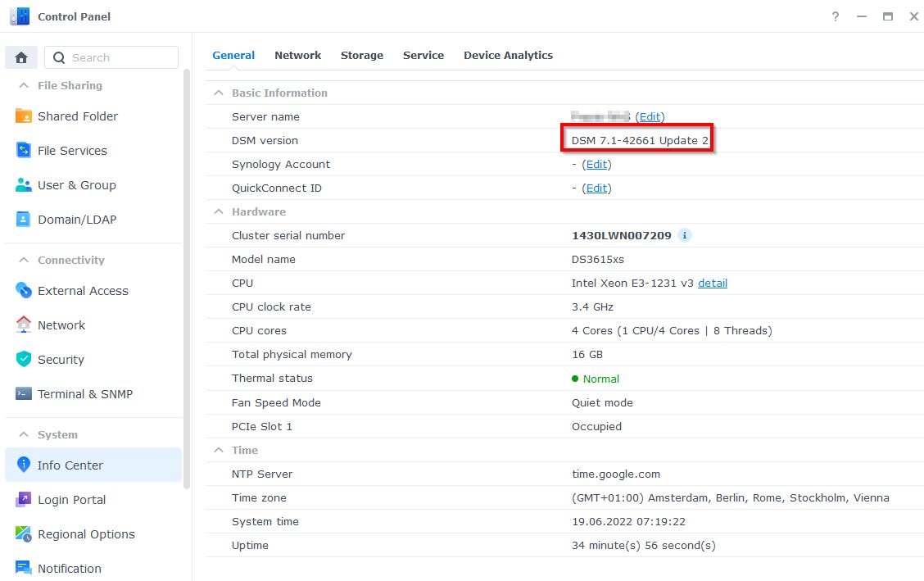The image size is (924, 581).
Task: Edit the server name
Action: [x=650, y=116]
